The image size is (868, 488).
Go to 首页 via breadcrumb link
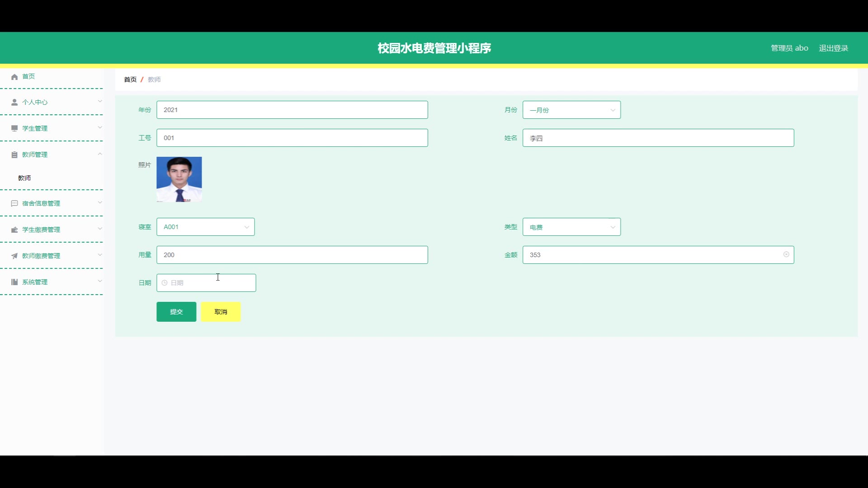coord(130,80)
